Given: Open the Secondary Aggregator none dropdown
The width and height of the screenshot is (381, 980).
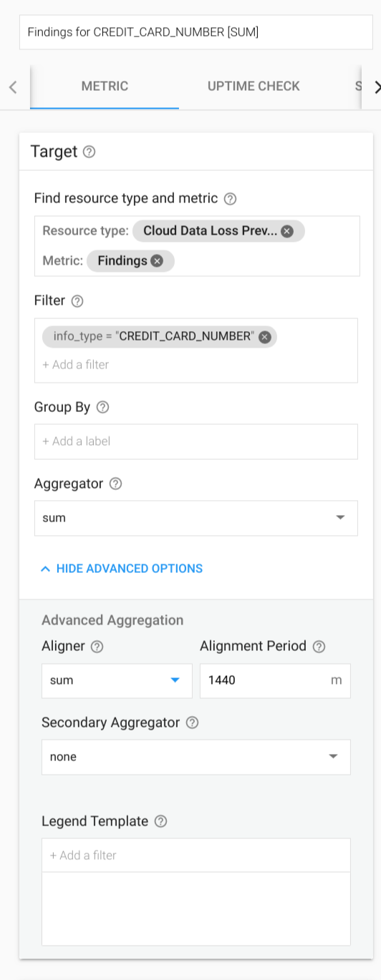Looking at the screenshot, I should pos(196,757).
